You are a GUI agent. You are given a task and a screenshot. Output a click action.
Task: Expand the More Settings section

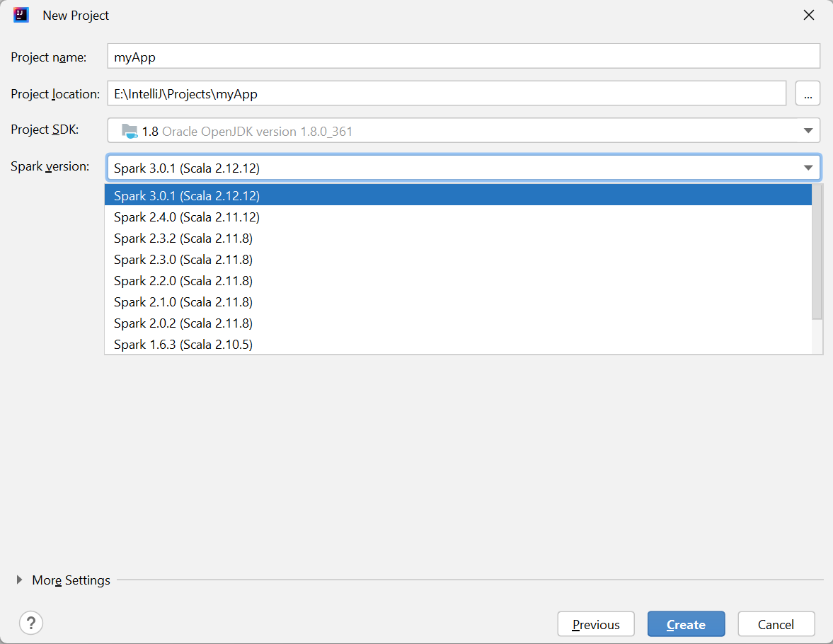tap(71, 580)
